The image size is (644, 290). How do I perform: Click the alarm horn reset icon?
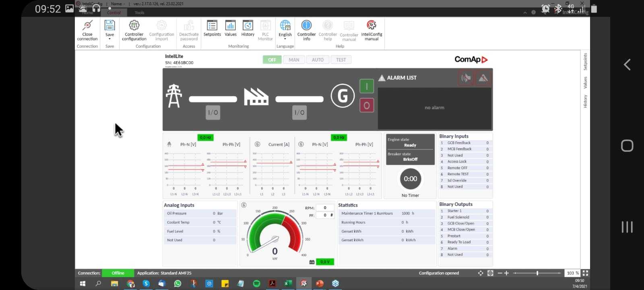tap(466, 78)
